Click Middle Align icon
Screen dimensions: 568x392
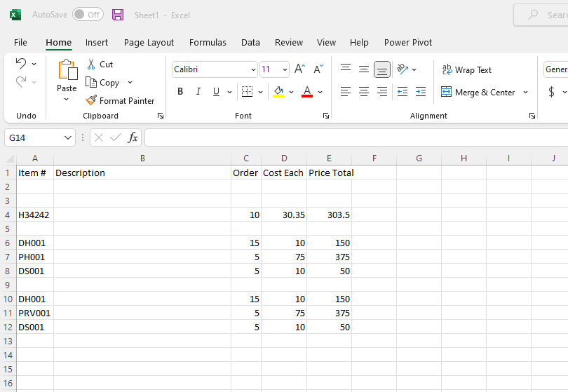[364, 69]
